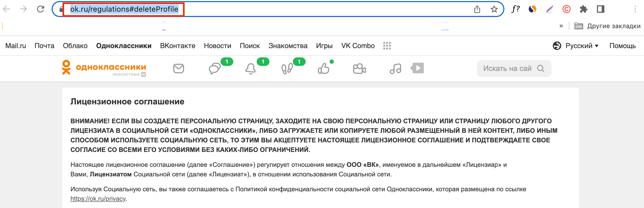Click the magnifier icon in the site search
Screen dimensions: 644x208
coord(541,69)
